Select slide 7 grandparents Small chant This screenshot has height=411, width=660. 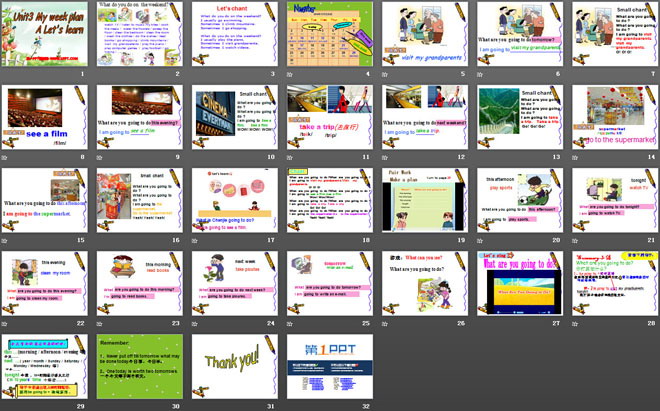[615, 34]
